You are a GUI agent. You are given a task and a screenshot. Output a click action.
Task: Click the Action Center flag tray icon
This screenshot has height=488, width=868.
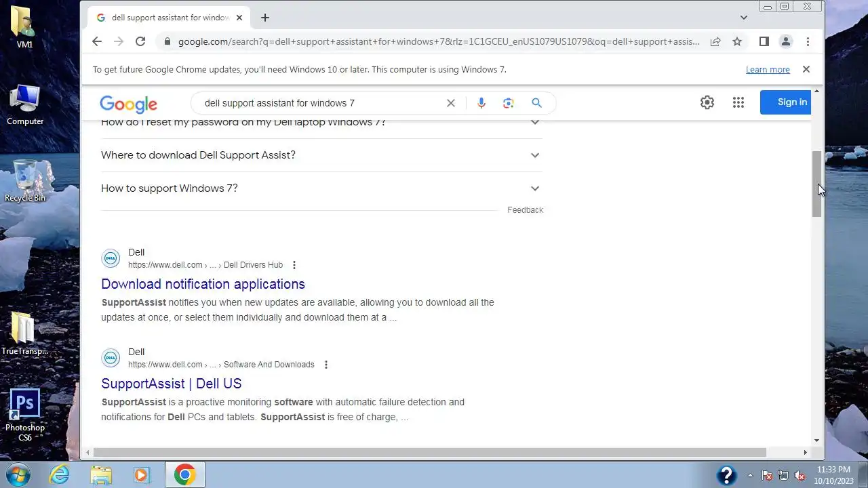pos(767,475)
